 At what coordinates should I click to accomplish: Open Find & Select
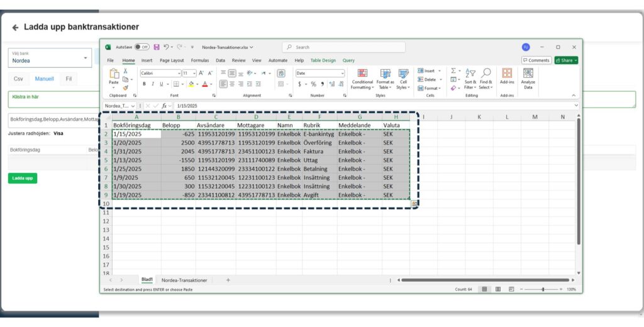(485, 79)
